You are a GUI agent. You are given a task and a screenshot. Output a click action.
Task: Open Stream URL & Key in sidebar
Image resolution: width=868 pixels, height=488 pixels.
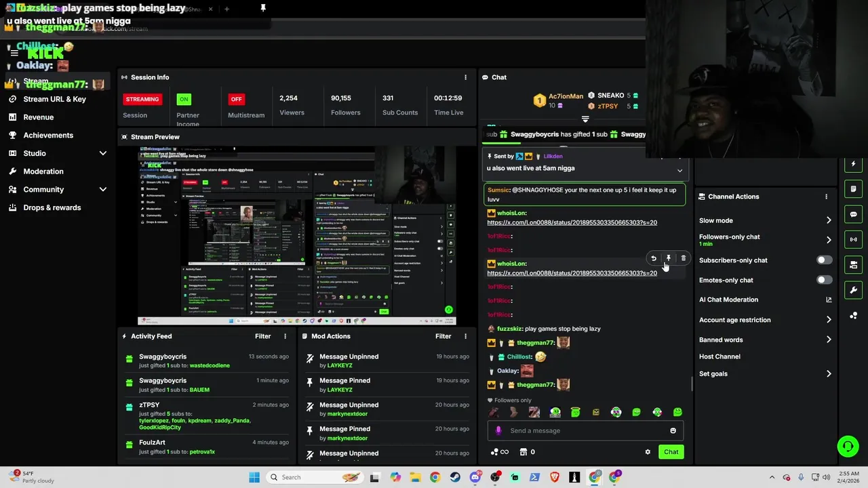click(x=54, y=99)
